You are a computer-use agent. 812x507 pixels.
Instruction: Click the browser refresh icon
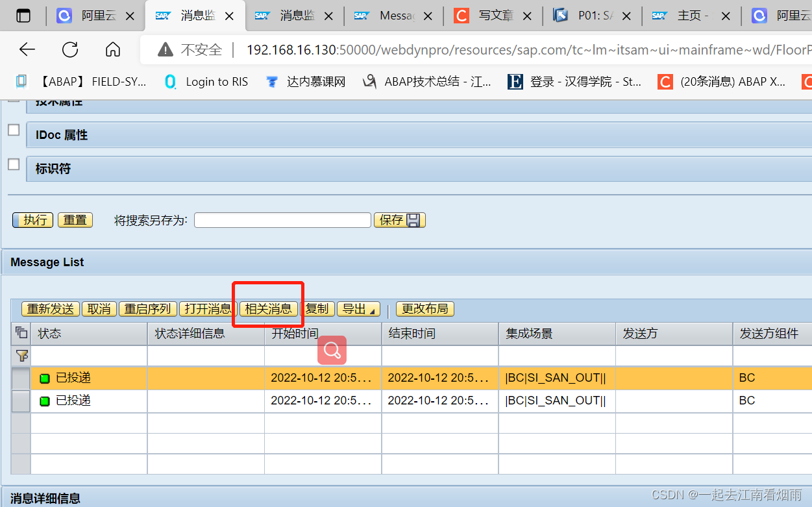69,49
